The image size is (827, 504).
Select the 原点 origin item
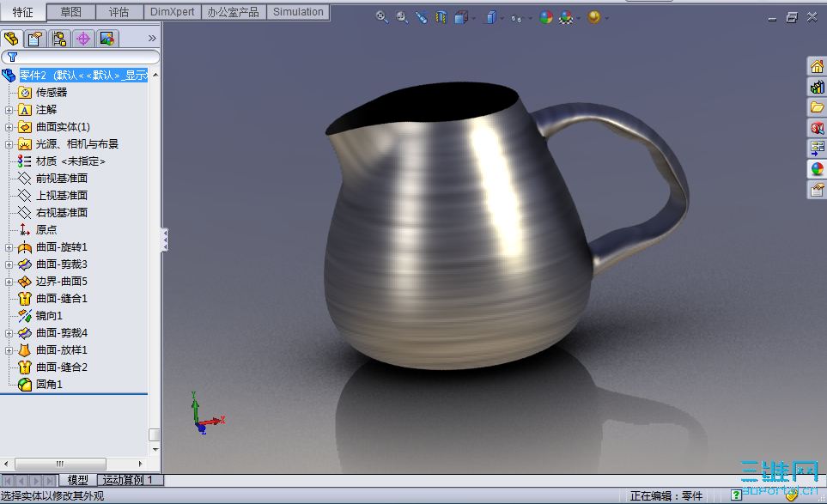click(x=46, y=230)
